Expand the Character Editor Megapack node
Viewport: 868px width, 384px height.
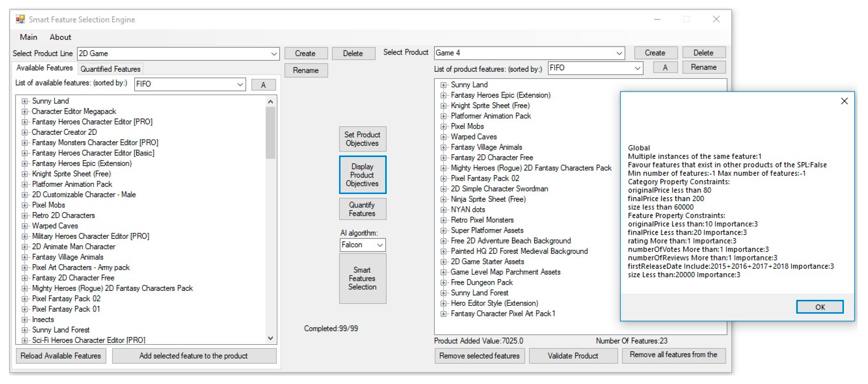[x=25, y=112]
